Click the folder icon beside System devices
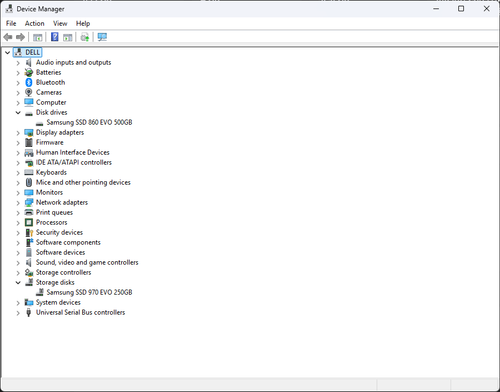 29,302
